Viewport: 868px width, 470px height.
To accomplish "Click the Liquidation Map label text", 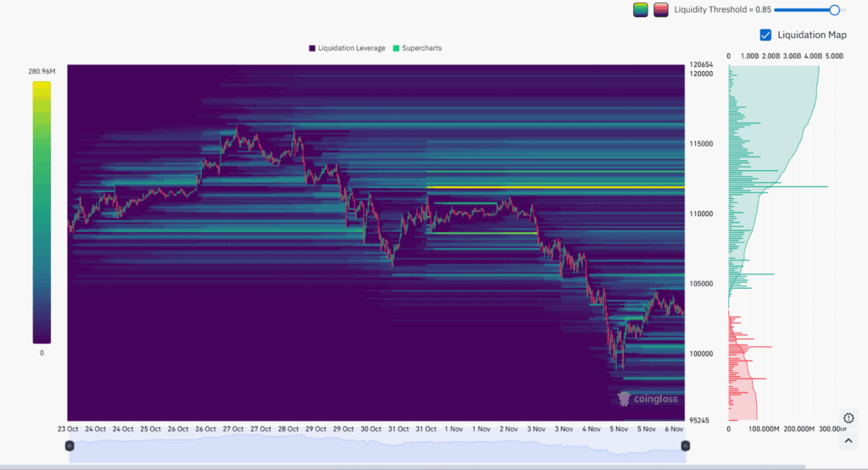I will pyautogui.click(x=811, y=35).
